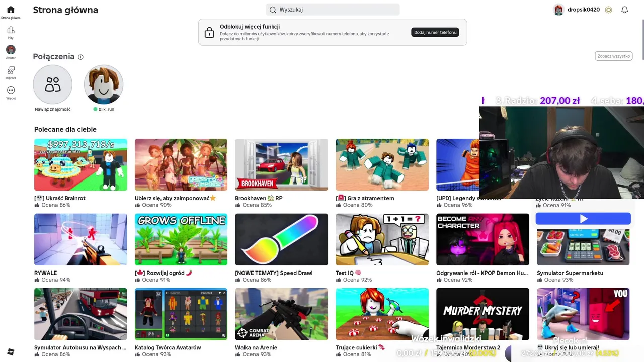Click the Test IQ title text
The image size is (644, 362).
click(x=348, y=273)
